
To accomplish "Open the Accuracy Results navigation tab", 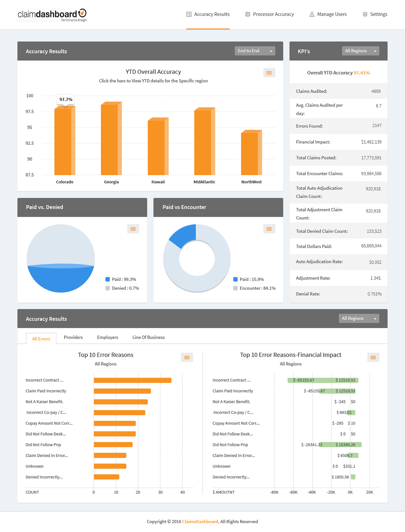I will (208, 14).
